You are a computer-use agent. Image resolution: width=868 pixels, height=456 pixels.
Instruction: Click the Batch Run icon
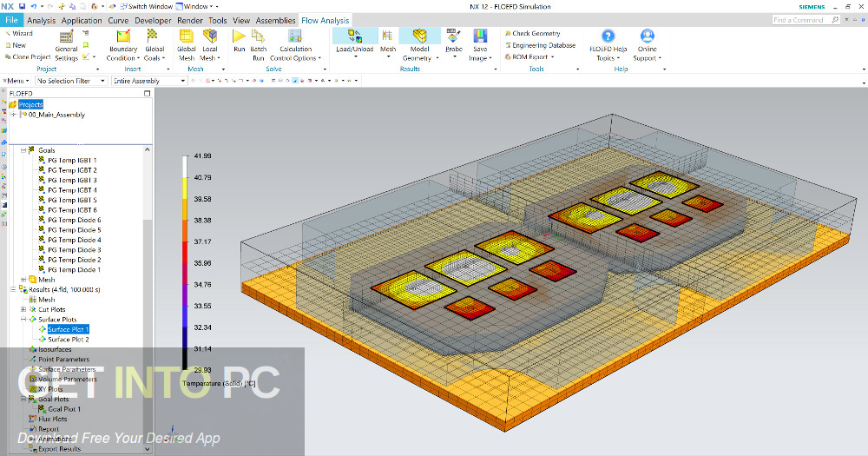point(259,37)
